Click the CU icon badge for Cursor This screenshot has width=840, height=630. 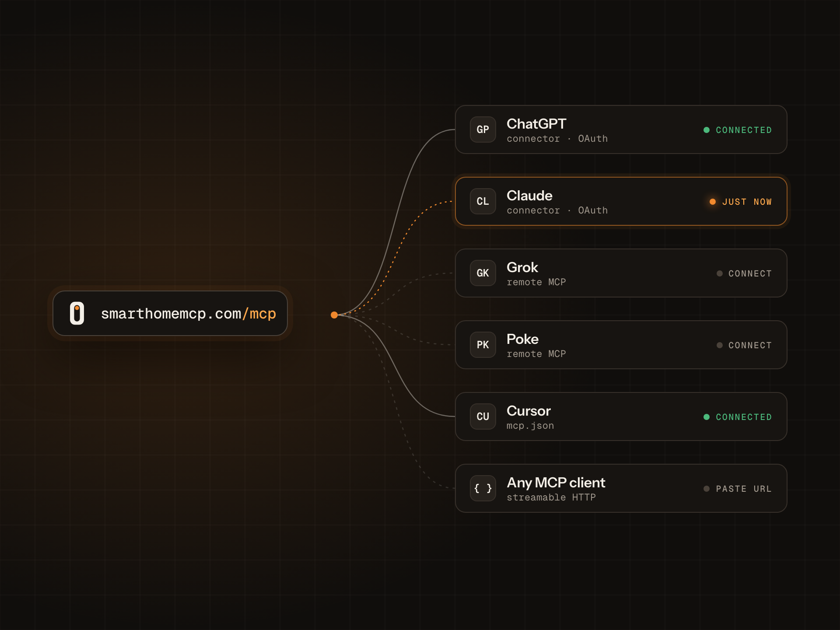click(x=483, y=416)
